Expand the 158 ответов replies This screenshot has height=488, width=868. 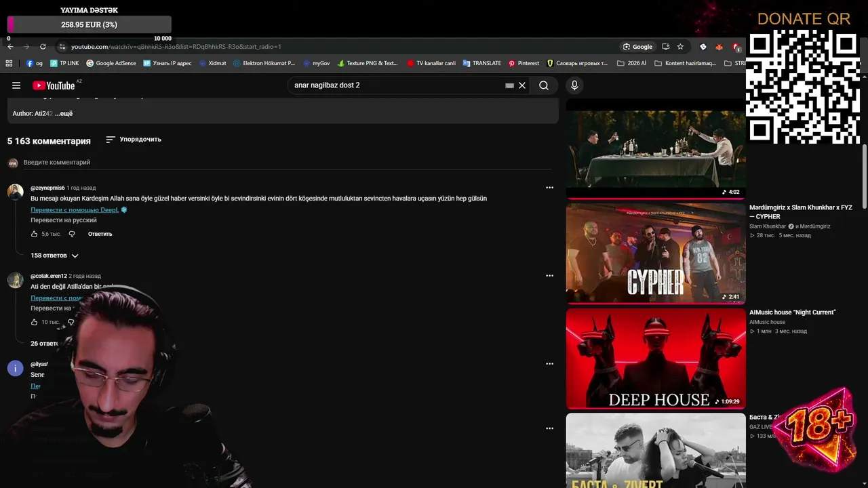[55, 256]
